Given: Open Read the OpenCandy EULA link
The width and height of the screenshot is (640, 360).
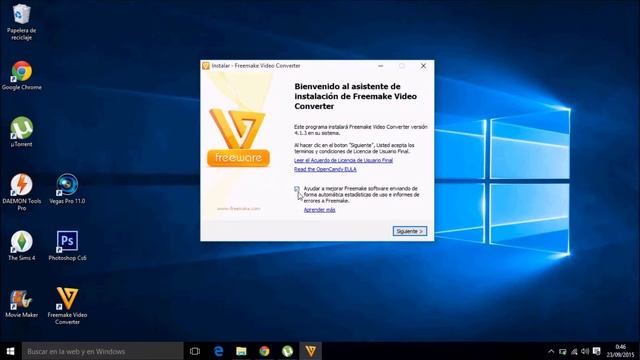Looking at the screenshot, I should [x=325, y=169].
